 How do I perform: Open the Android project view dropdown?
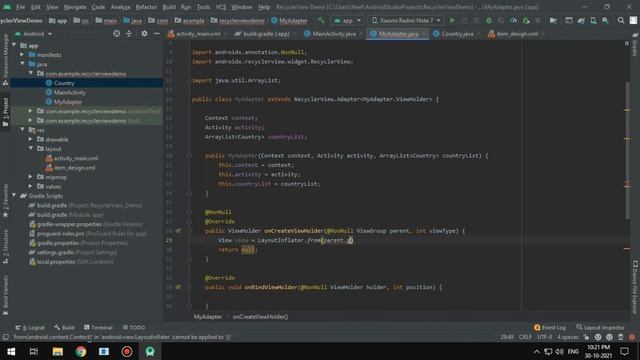click(33, 34)
